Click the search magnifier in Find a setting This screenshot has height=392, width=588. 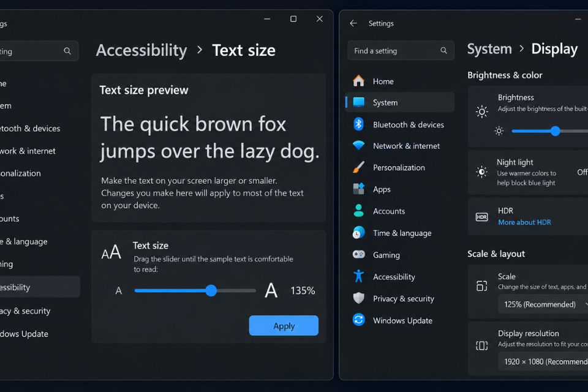coord(443,50)
